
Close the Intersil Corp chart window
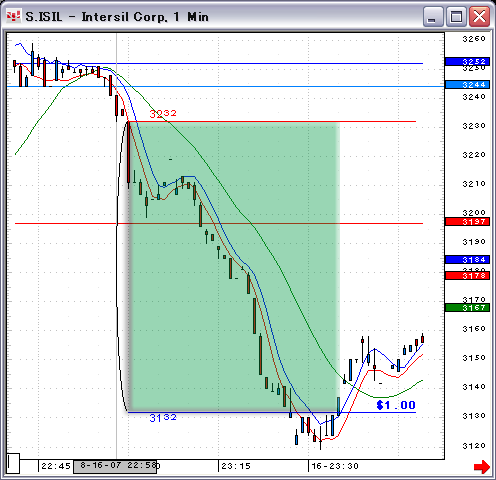479,16
